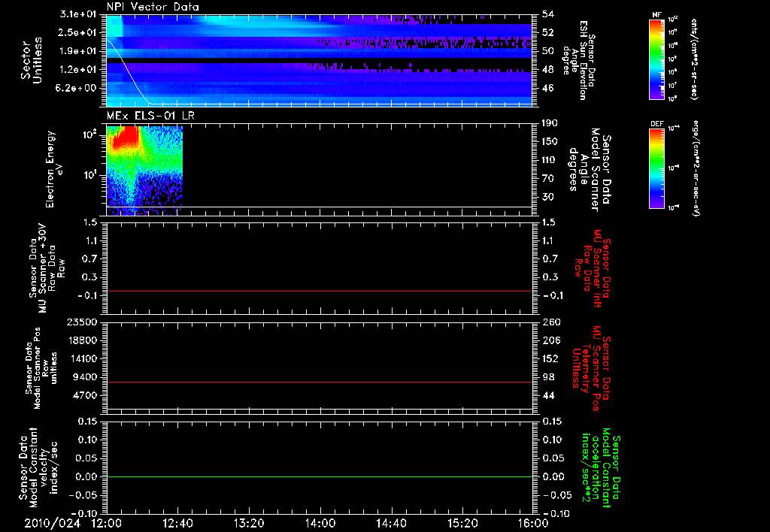Click the 4700 scanner position tick
The height and width of the screenshot is (532, 770).
(x=85, y=395)
